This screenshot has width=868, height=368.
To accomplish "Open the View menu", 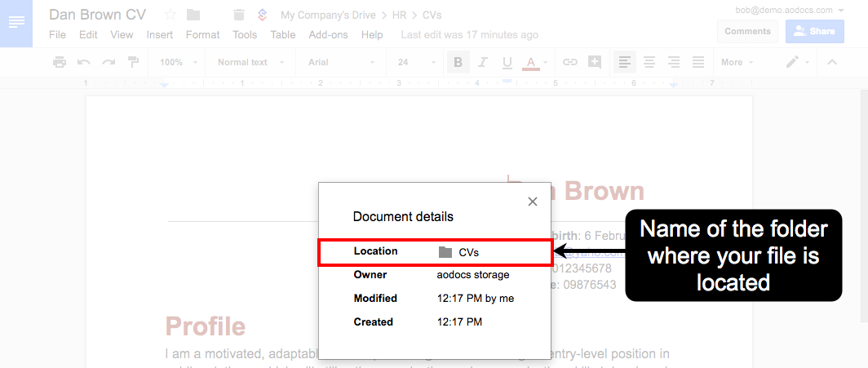I will (x=122, y=35).
